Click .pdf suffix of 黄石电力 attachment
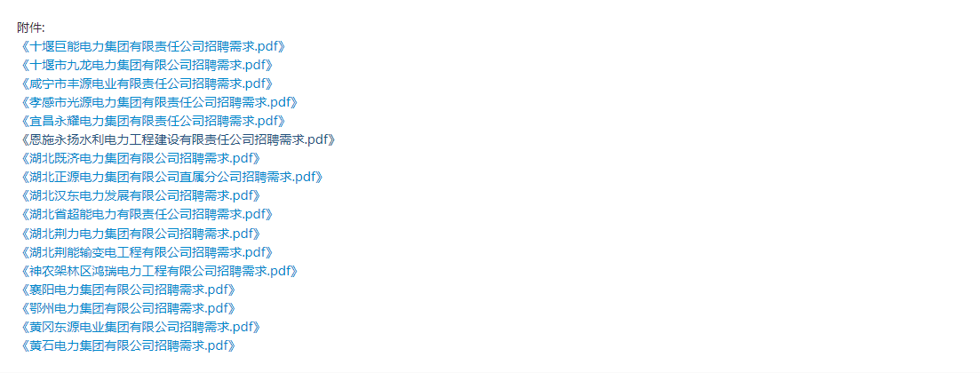Screen dimensions: 980x373 216,345
